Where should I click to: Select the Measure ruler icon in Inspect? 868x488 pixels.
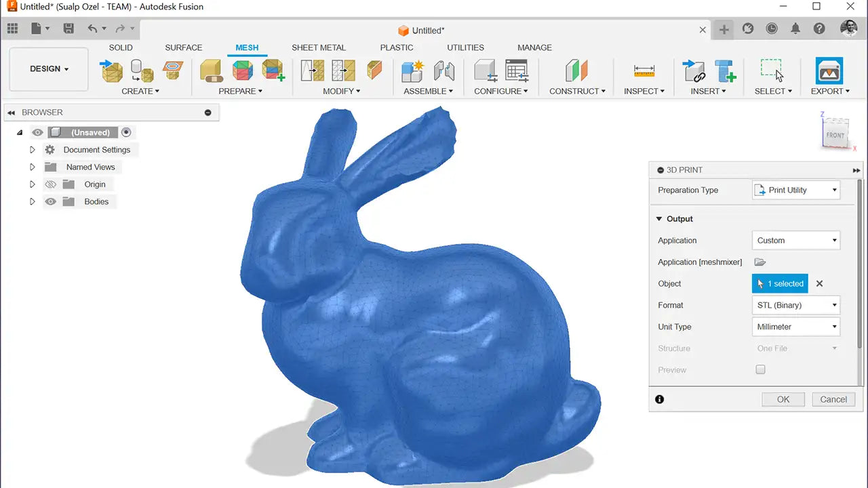coord(644,70)
